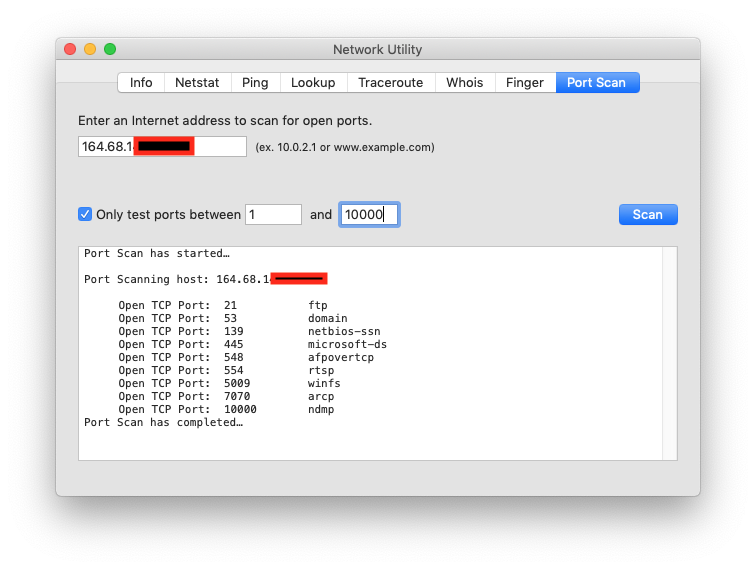Click the 'Enter an Internet address' instruction text
The height and width of the screenshot is (570, 756).
tap(225, 121)
